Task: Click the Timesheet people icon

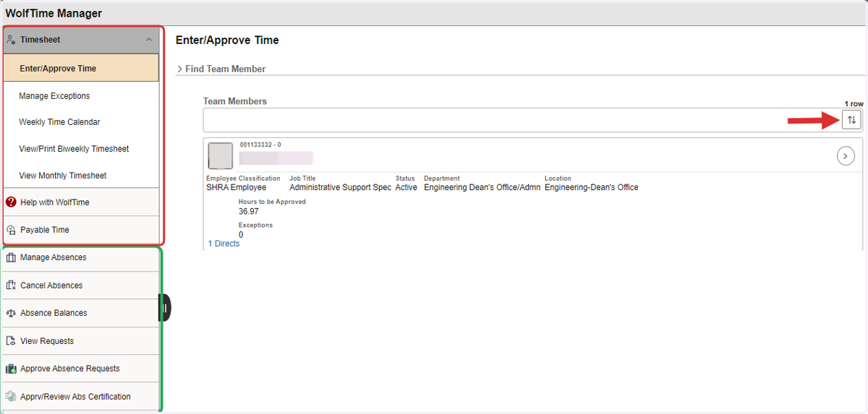Action: 11,40
